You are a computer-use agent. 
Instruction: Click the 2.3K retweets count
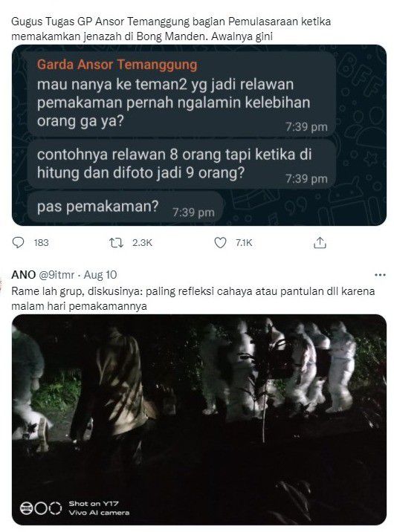[142, 243]
